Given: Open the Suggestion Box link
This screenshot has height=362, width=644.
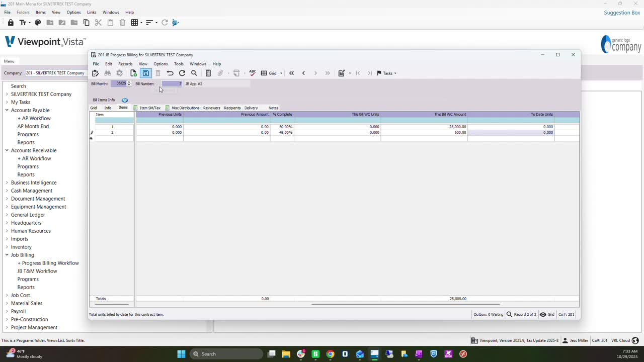Looking at the screenshot, I should (622, 13).
